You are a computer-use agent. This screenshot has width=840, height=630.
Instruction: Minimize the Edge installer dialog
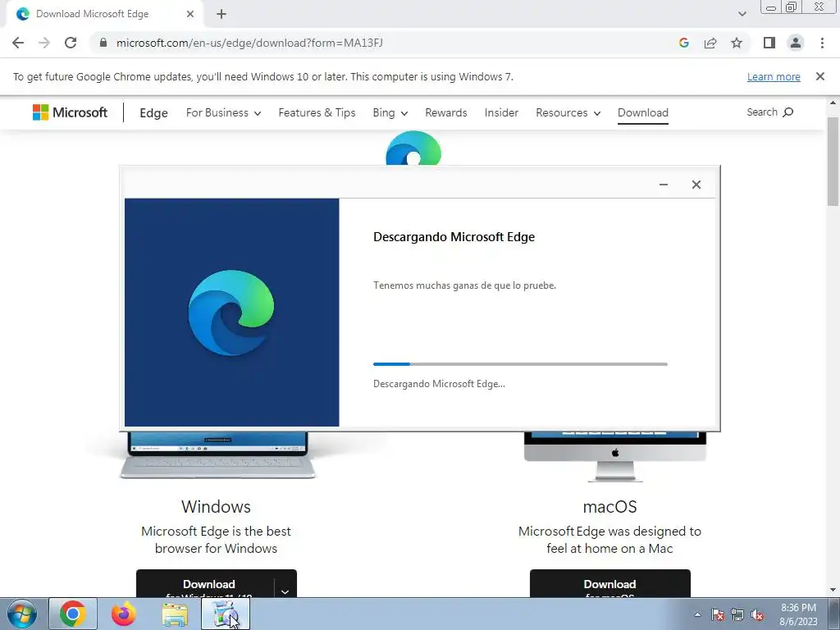tap(663, 185)
